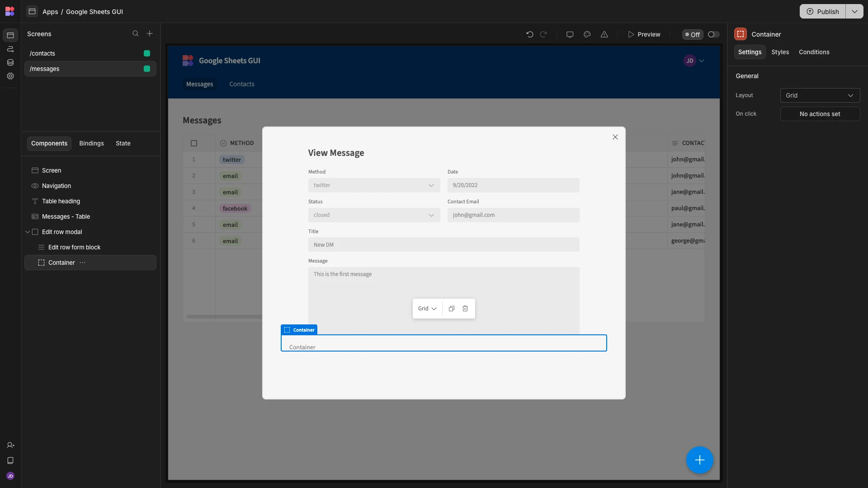Search screens with magnifier icon
The width and height of the screenshot is (868, 488).
(x=135, y=34)
